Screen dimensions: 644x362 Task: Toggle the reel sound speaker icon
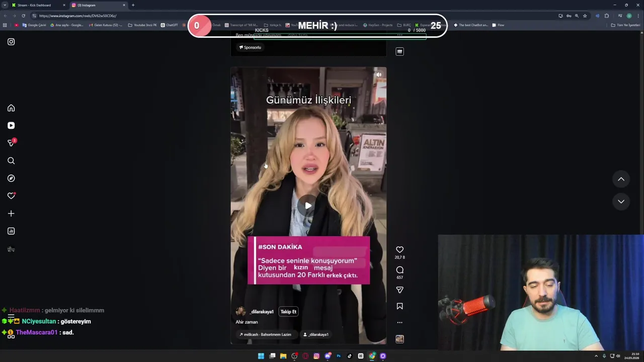(379, 75)
